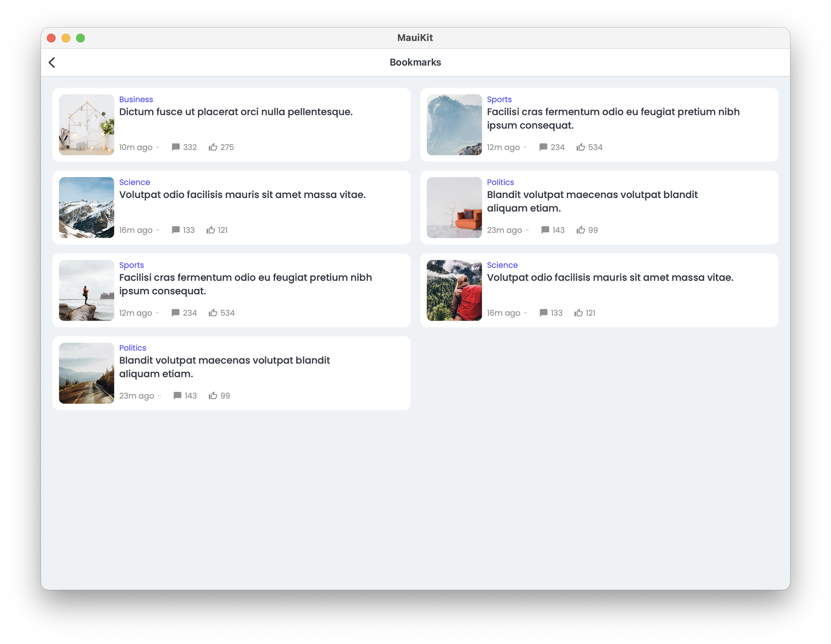The width and height of the screenshot is (831, 644).
Task: Click the green fullscreen window button
Action: tap(80, 38)
